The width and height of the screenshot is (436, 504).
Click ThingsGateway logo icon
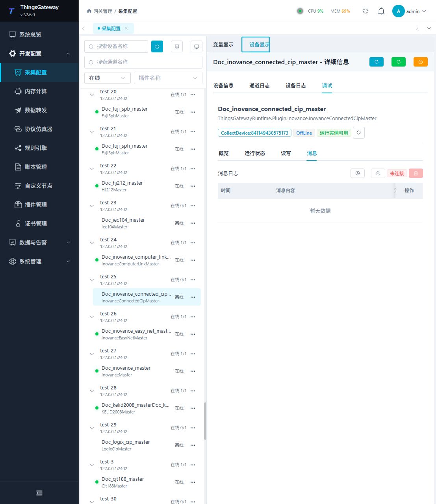(x=11, y=11)
